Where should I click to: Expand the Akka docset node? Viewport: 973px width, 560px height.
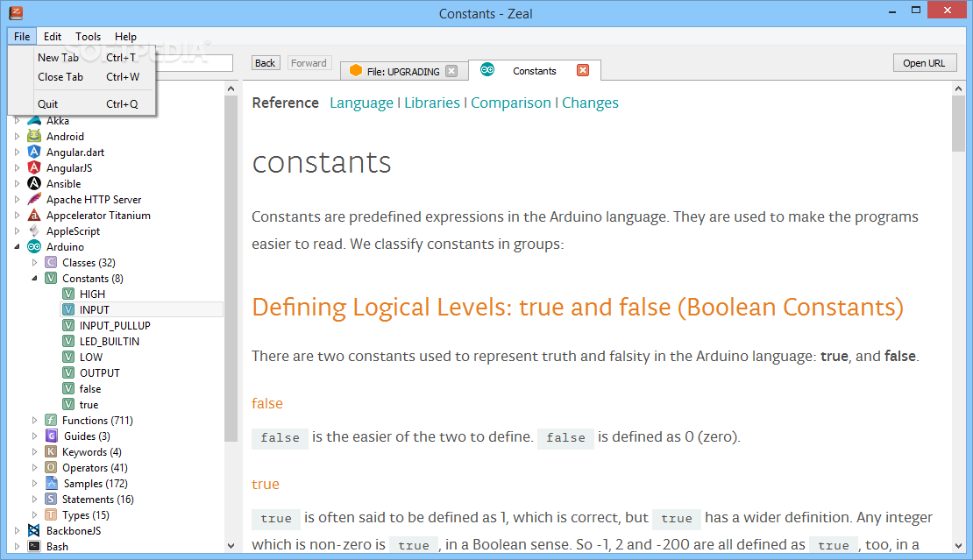18,120
